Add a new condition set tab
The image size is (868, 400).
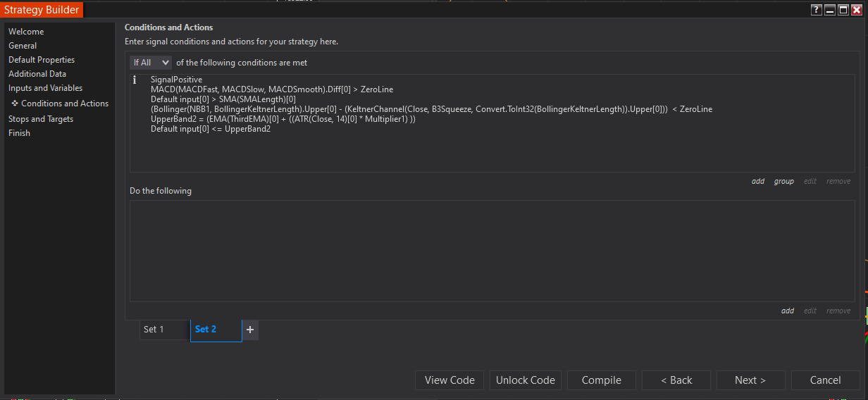tap(250, 330)
